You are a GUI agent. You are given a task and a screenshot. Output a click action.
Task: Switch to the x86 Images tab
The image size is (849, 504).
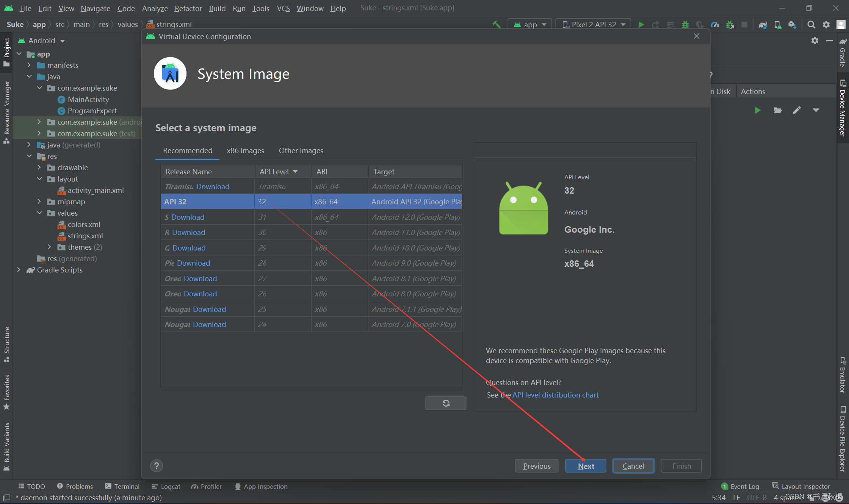pyautogui.click(x=245, y=150)
